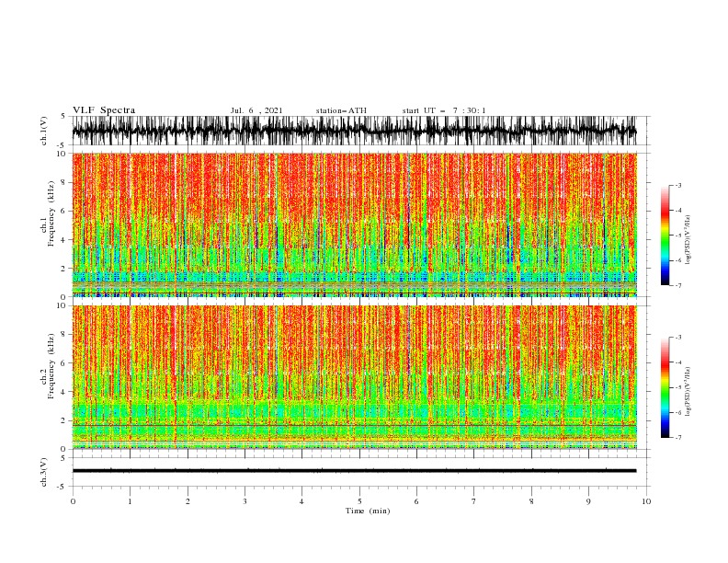Select the "start UT = 7 :30: 1" text
The width and height of the screenshot is (728, 563).
coord(444,110)
